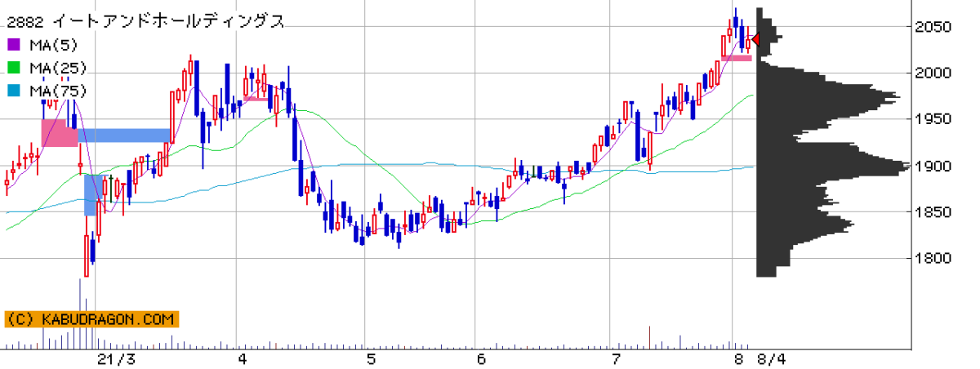Click the MA(25) legend label
The image size is (980, 369).
pos(57,68)
